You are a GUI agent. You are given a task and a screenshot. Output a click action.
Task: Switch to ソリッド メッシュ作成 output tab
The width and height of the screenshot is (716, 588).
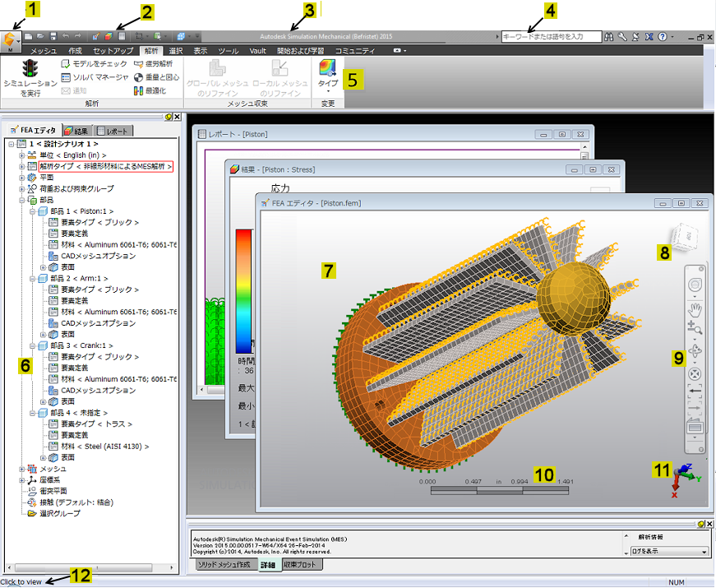(x=224, y=565)
